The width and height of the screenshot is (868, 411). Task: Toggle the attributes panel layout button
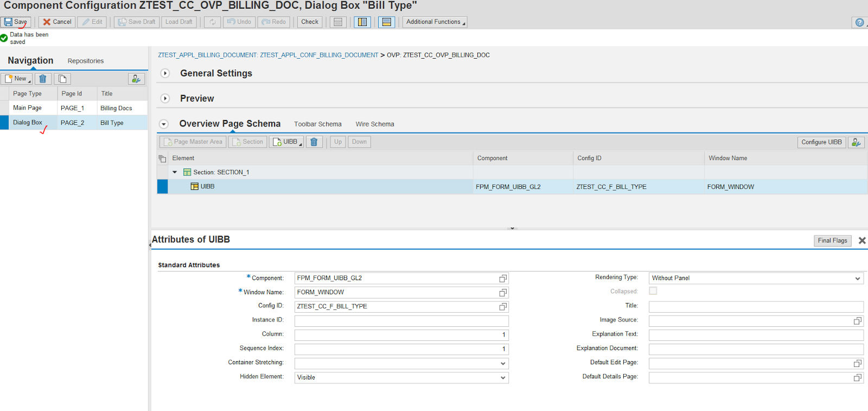click(386, 22)
